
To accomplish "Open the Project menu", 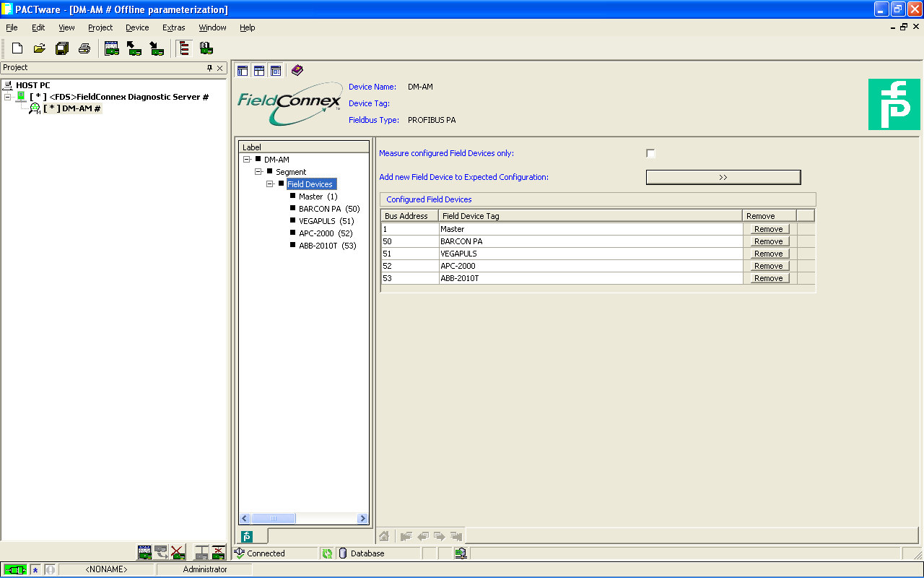I will pos(100,27).
